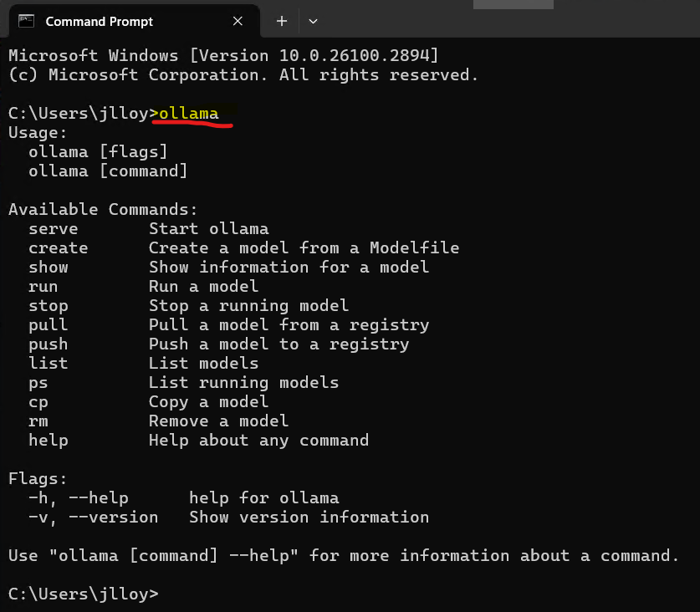Click the 'ollama [command]' usage line

click(108, 171)
